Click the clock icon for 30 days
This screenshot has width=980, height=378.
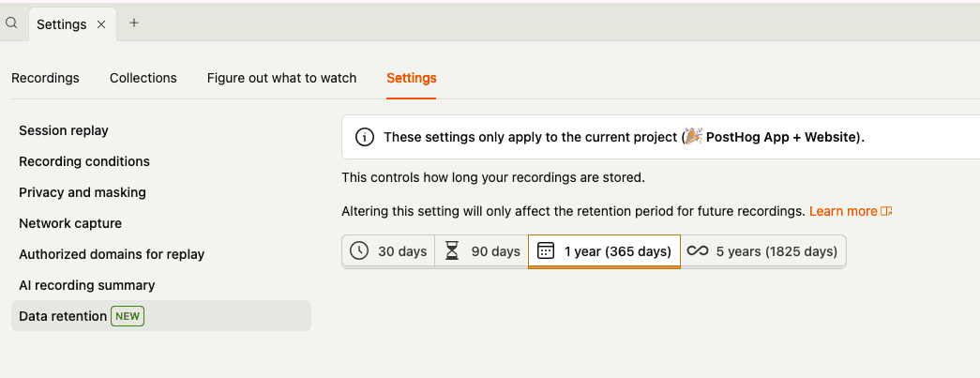click(359, 251)
